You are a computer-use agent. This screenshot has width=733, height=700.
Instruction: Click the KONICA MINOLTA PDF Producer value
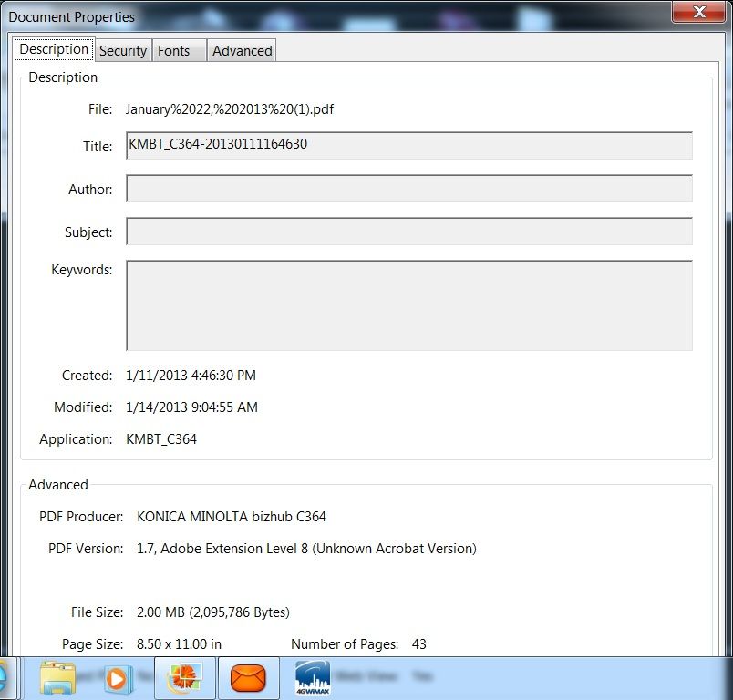(232, 517)
